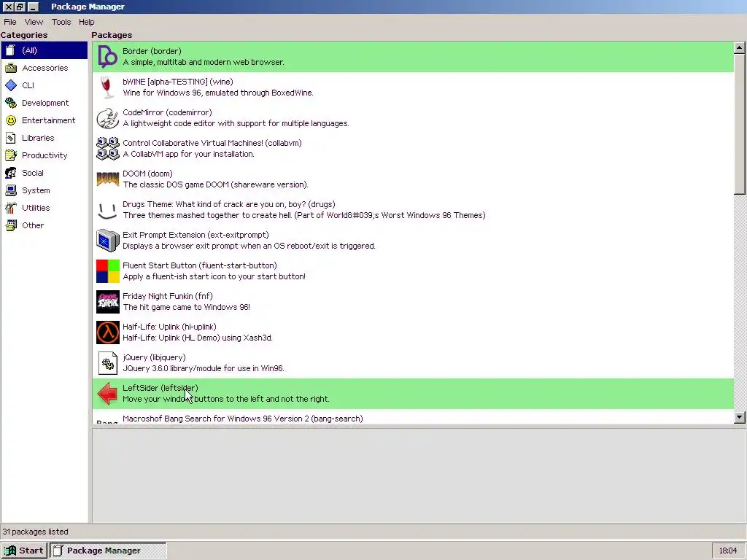Select the Other category label

coord(33,225)
